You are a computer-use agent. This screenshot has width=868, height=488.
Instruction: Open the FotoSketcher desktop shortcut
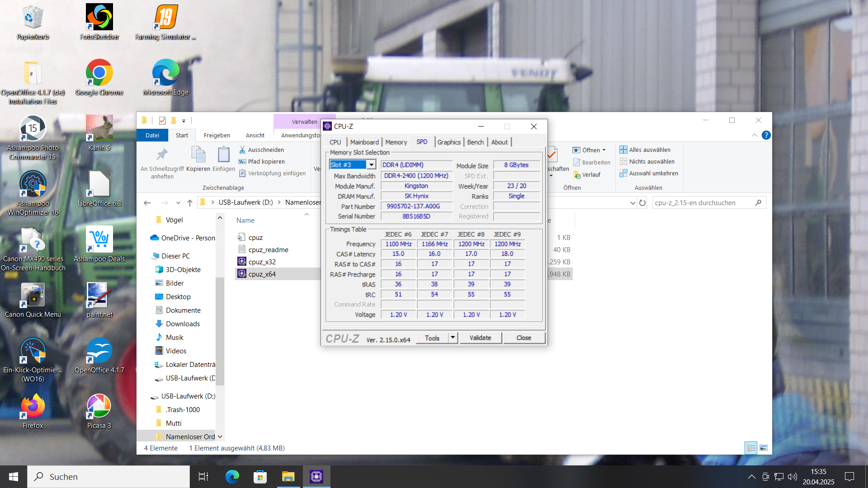click(x=99, y=17)
